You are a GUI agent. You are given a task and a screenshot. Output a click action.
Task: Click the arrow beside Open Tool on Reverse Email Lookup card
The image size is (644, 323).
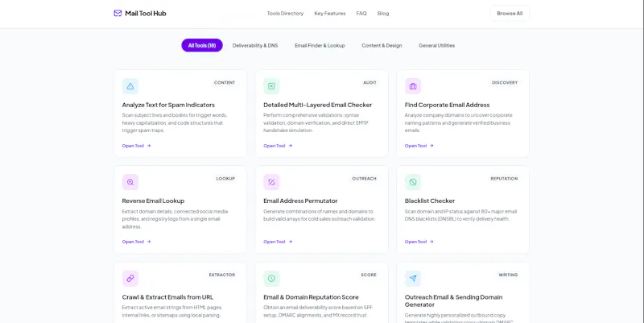[x=149, y=242]
